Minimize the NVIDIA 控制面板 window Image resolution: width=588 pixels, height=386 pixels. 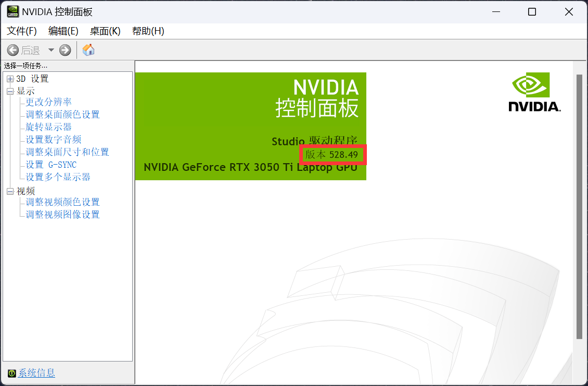pyautogui.click(x=496, y=11)
